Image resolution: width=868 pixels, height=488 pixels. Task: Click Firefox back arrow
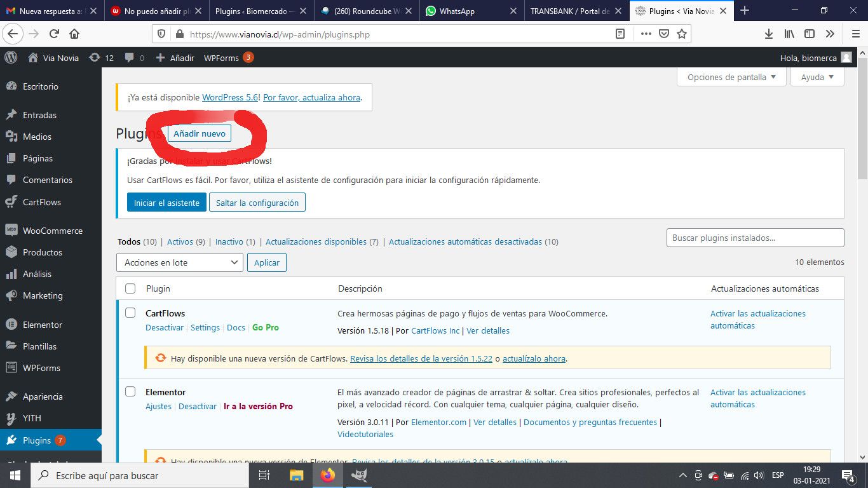(13, 34)
